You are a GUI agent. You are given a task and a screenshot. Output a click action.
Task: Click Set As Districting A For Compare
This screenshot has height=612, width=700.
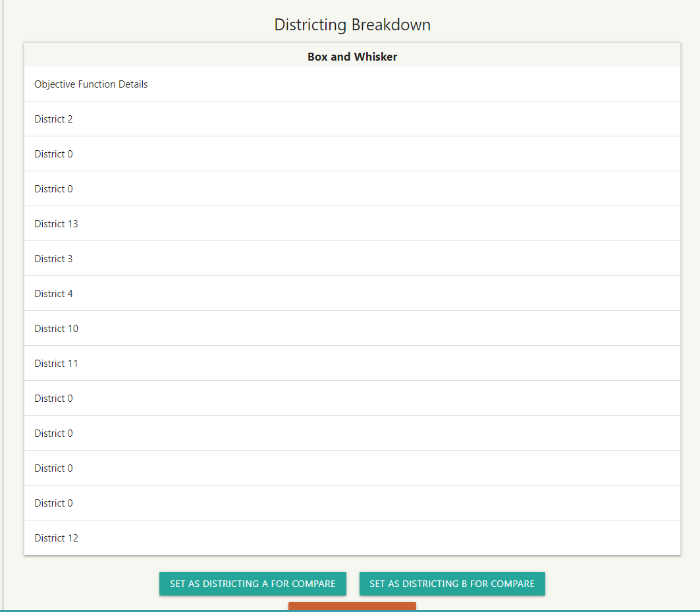tap(252, 584)
